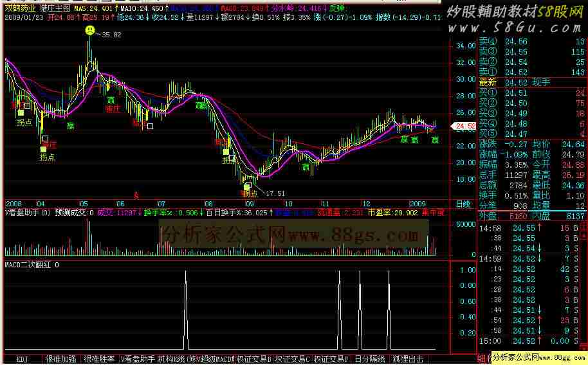Viewport: 588px width, 365px height.
Task: Switch to the 很准胜率 indicator tab
Action: point(99,359)
